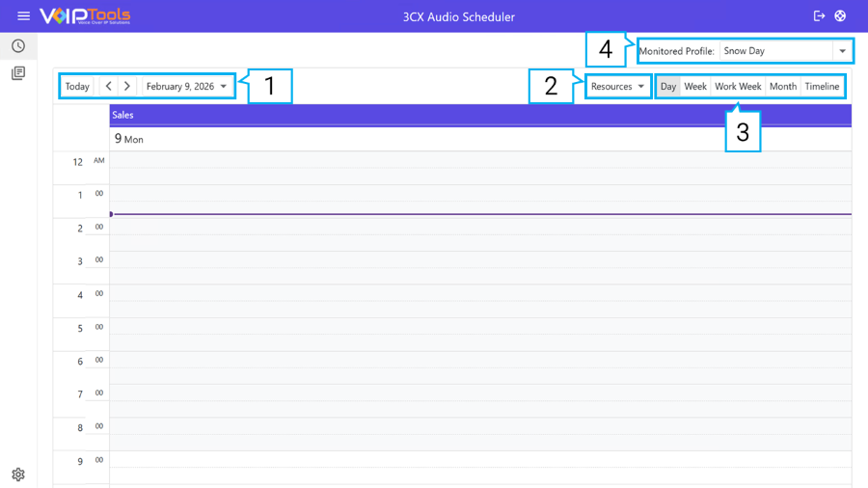
Task: Open the scheduler clock icon in sidebar
Action: click(18, 46)
